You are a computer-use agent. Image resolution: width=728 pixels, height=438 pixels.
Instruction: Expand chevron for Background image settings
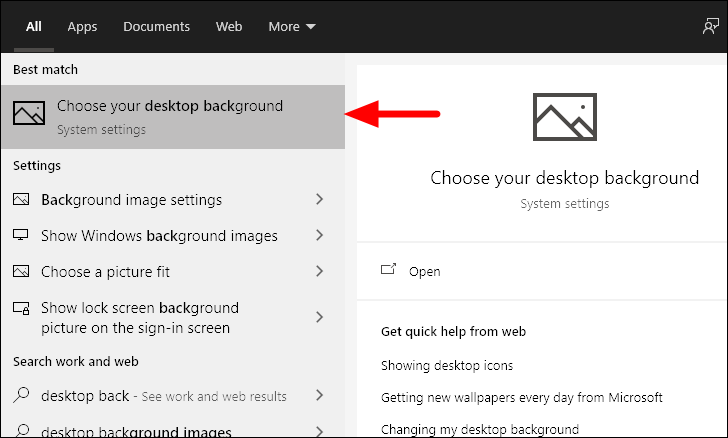coord(319,199)
